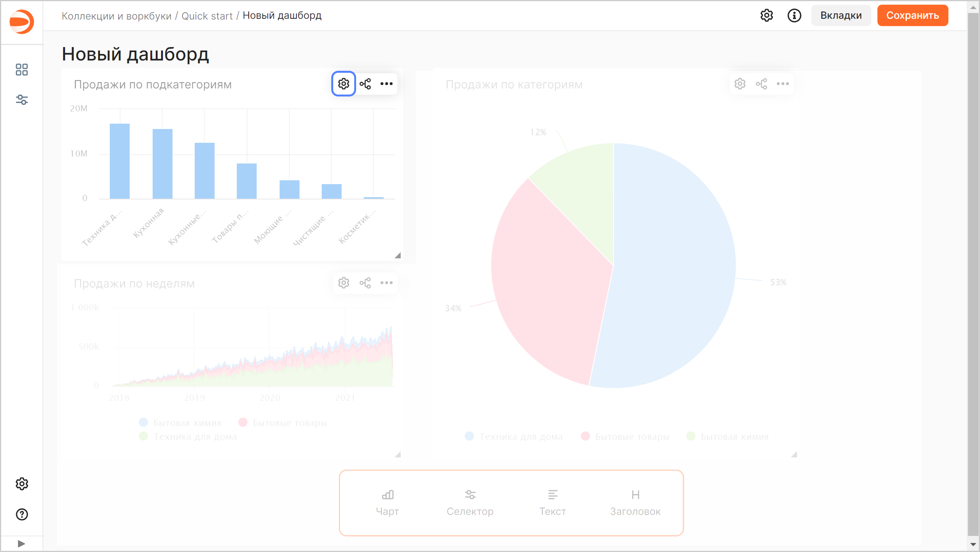The height and width of the screenshot is (552, 980).
Task: Click DataLens logo in the sidebar
Action: click(x=22, y=22)
